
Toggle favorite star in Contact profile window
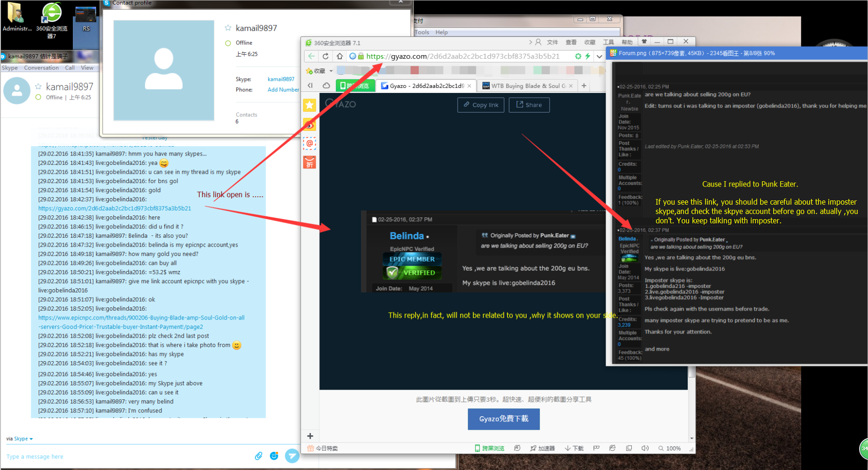tap(228, 28)
